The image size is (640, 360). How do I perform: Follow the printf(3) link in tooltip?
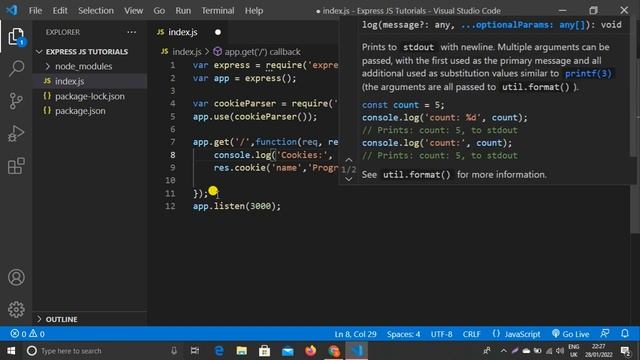point(588,73)
